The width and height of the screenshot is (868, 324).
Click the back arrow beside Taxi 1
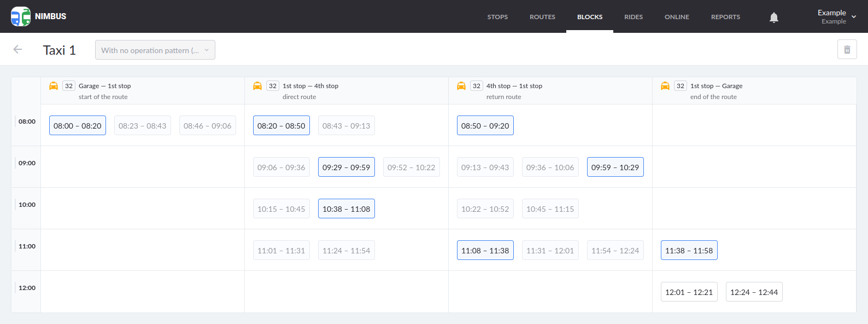(17, 50)
